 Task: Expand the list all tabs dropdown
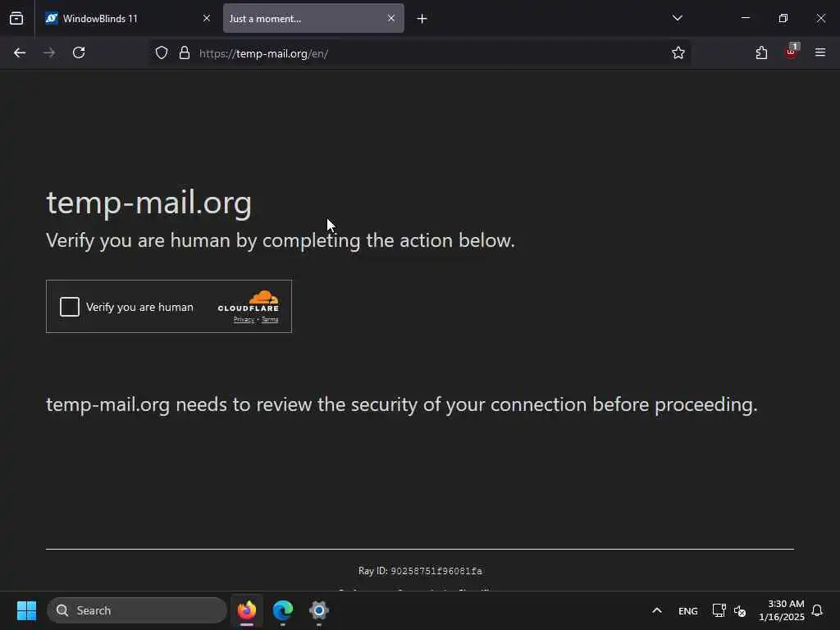tap(677, 18)
